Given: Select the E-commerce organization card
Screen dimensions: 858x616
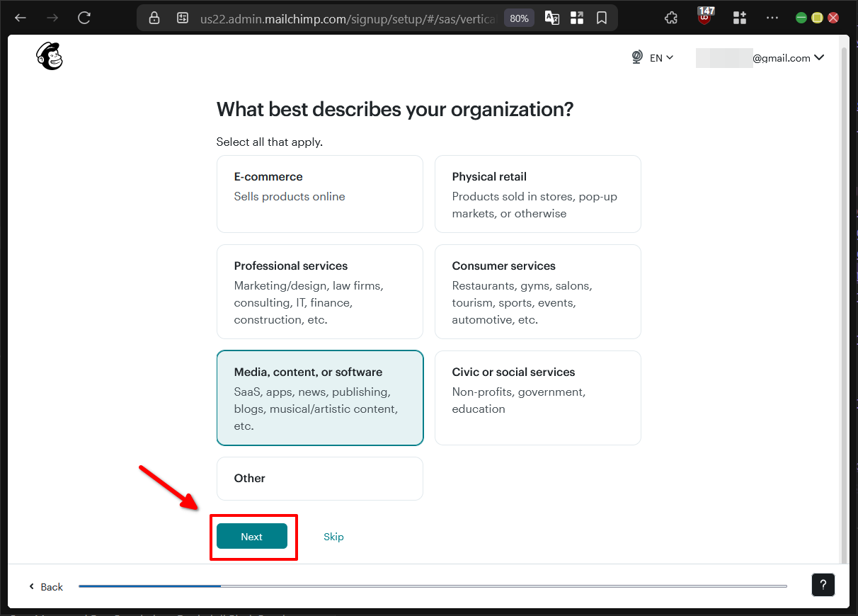Looking at the screenshot, I should coord(319,193).
